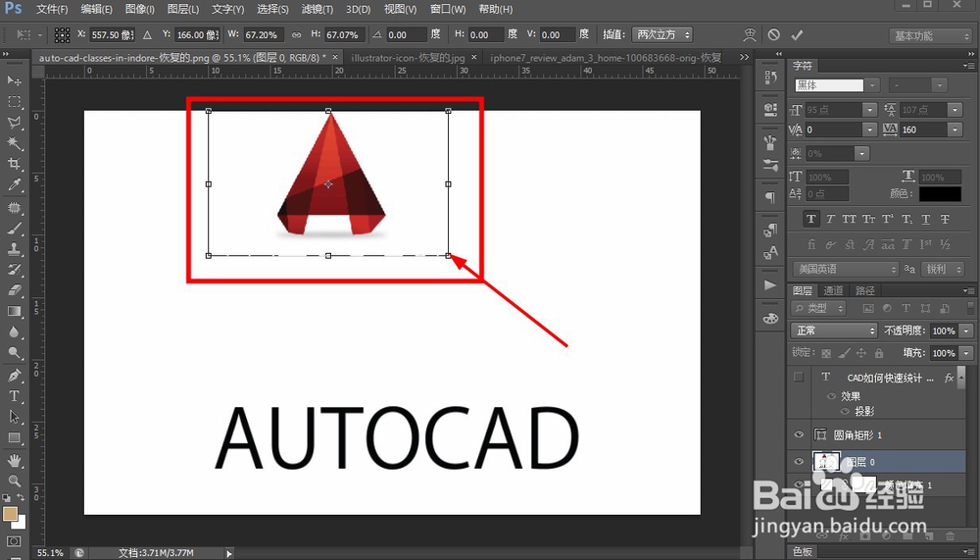Switch to the 通道 tab
The width and height of the screenshot is (980, 560).
click(833, 290)
